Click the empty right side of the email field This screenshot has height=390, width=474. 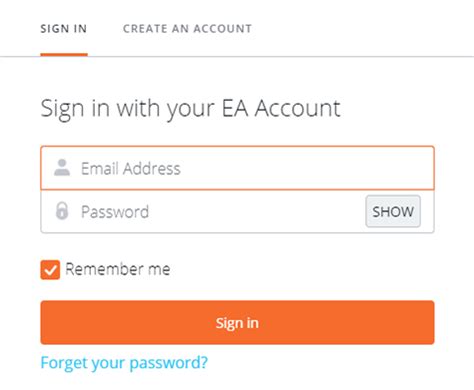click(x=307, y=168)
